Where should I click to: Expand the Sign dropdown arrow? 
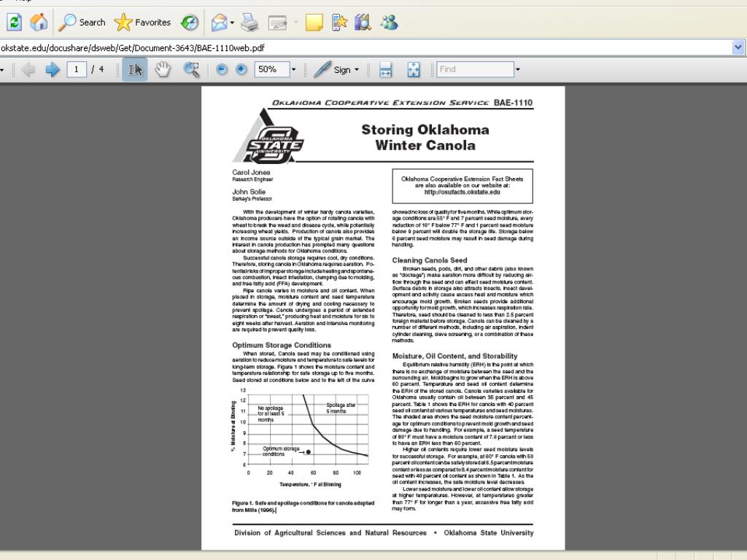click(357, 69)
